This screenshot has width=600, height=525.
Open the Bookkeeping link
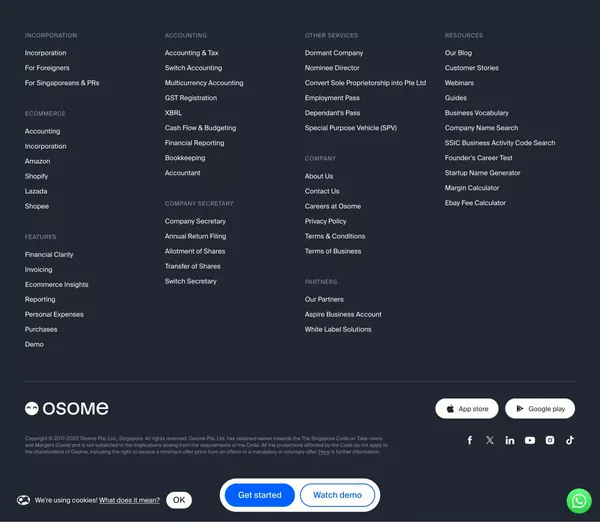[x=185, y=158]
